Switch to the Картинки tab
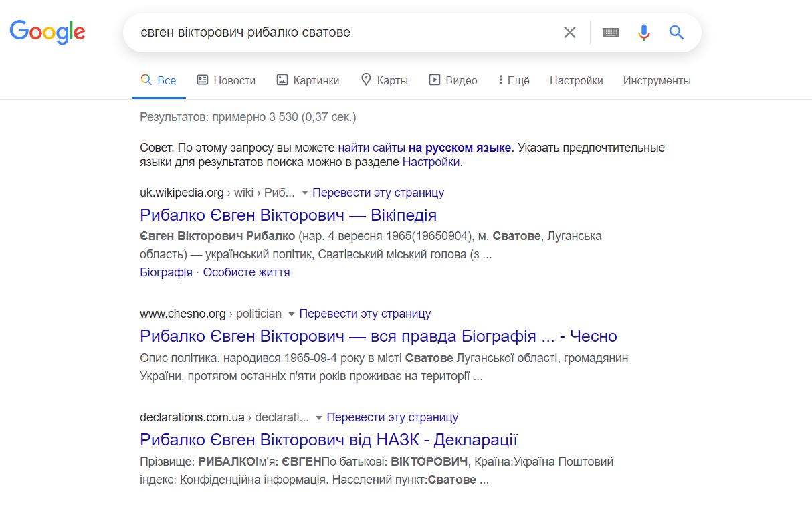Screen dimensions: 812x505 click(x=308, y=80)
